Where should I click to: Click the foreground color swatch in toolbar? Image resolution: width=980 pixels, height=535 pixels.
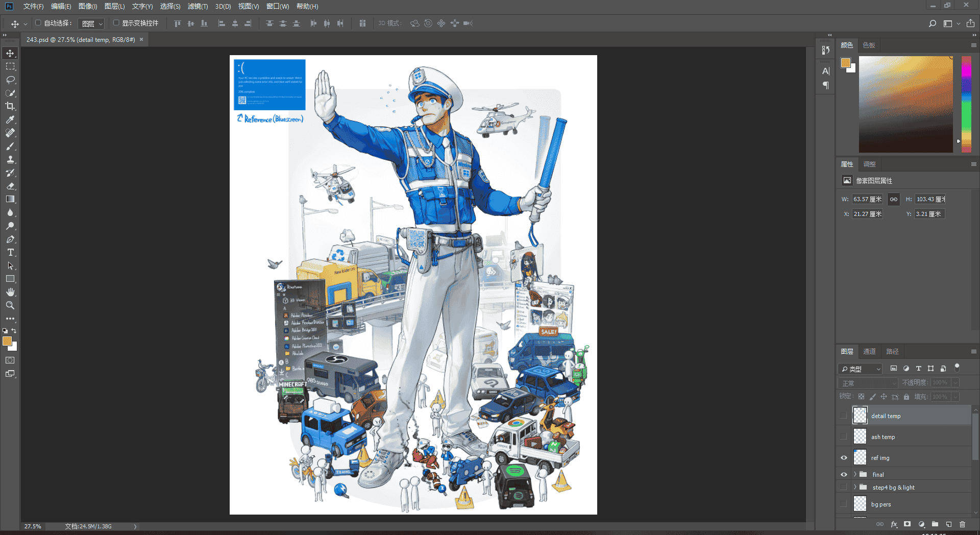coord(7,342)
